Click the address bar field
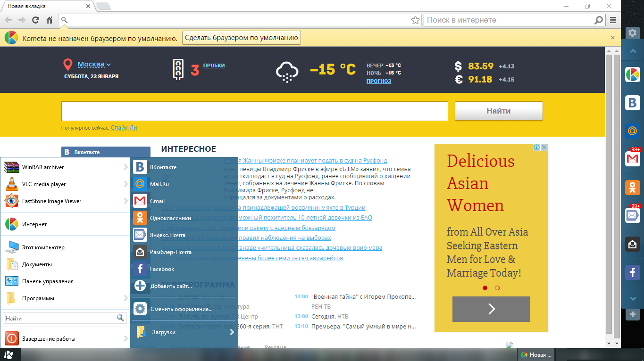 coord(240,20)
